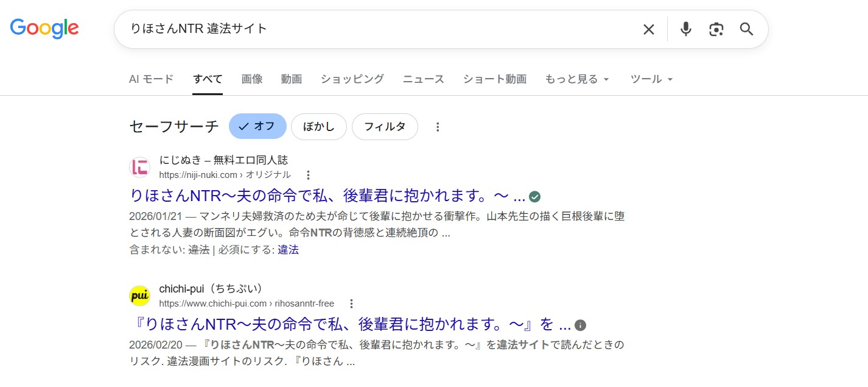Click the Google logo

tap(44, 28)
